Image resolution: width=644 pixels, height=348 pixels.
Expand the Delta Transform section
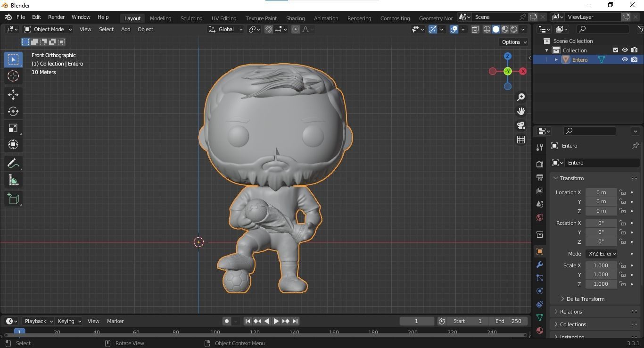pos(585,298)
